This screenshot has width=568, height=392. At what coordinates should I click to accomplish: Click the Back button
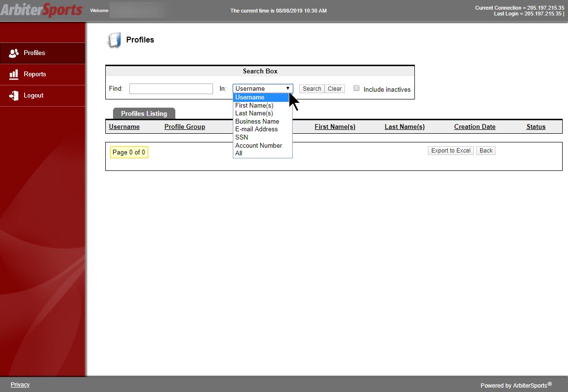[x=486, y=151]
